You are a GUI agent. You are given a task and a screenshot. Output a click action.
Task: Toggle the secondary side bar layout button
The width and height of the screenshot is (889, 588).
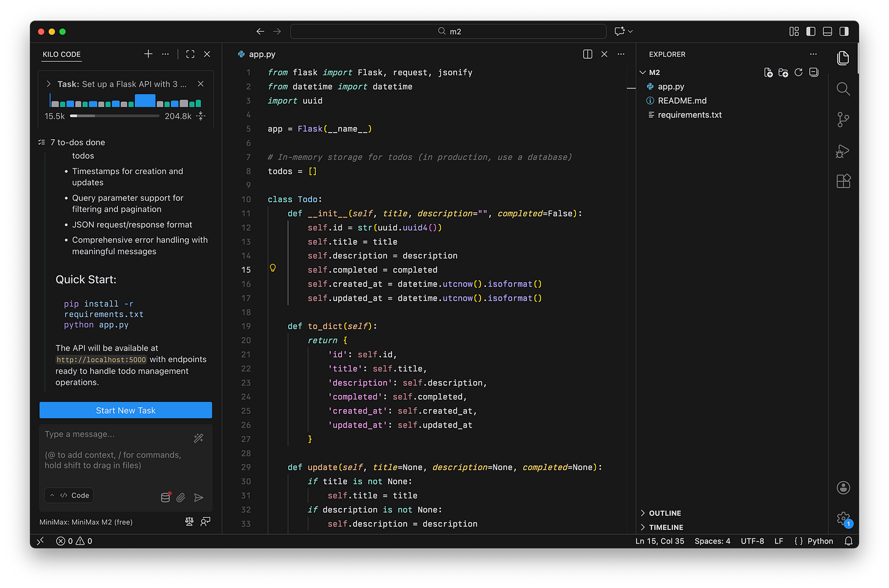pyautogui.click(x=844, y=31)
